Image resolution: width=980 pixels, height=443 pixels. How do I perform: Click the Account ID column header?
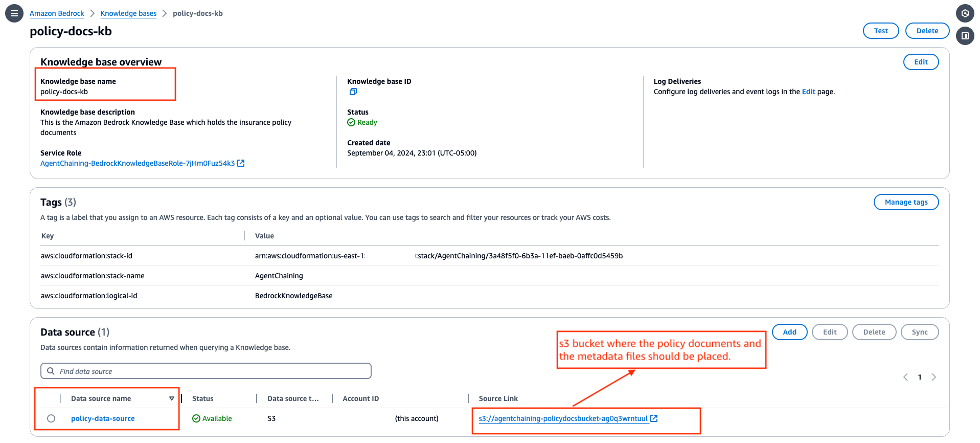pyautogui.click(x=361, y=398)
